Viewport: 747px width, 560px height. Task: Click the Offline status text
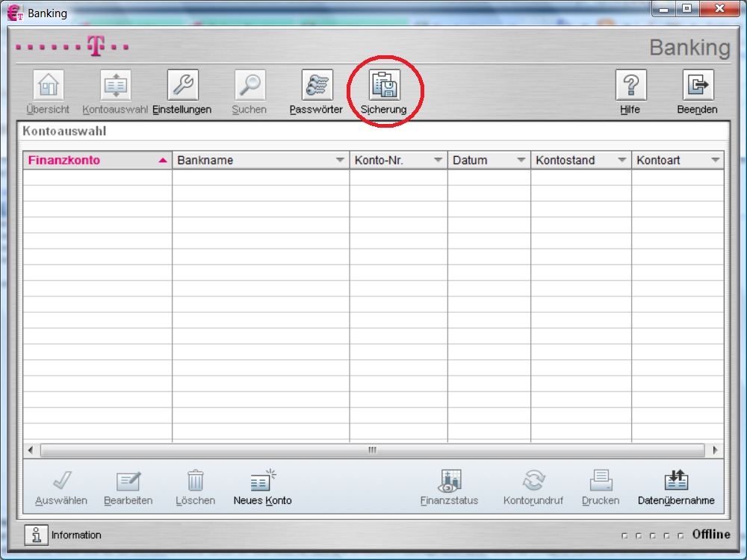711,535
